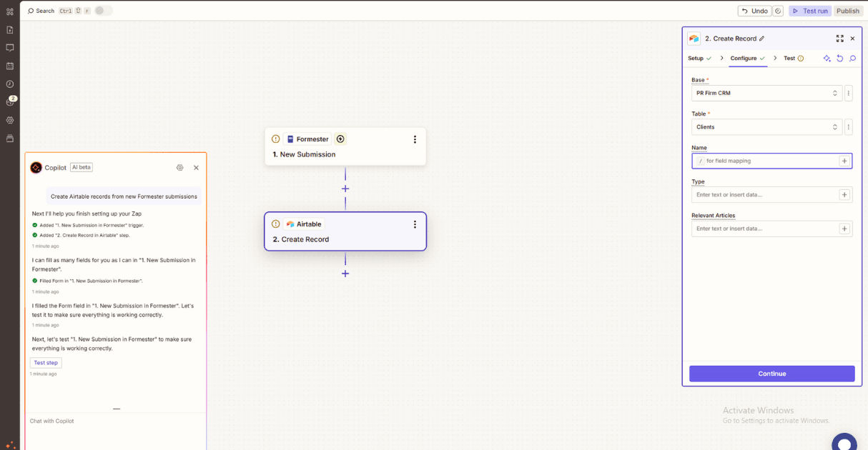Screen dimensions: 868x450
Task: Click the Continue button
Action: [x=772, y=374]
